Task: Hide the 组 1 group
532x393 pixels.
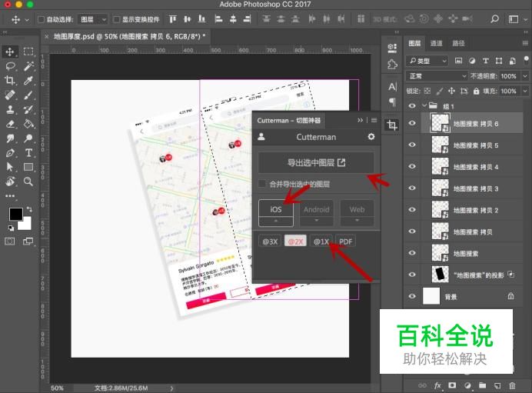Action: [412, 106]
